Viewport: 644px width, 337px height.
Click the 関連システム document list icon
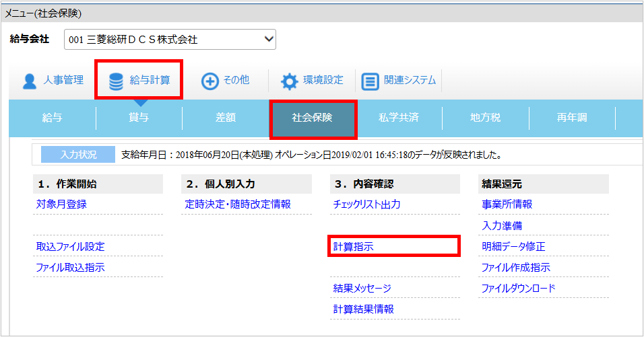coord(370,81)
